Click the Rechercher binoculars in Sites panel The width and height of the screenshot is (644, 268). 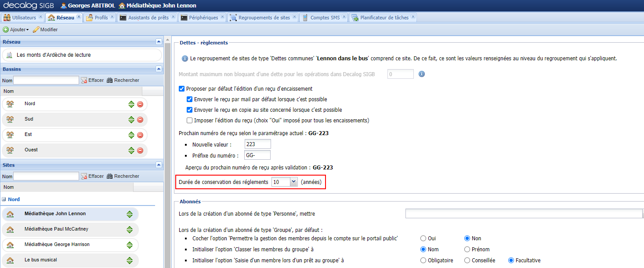(x=110, y=176)
